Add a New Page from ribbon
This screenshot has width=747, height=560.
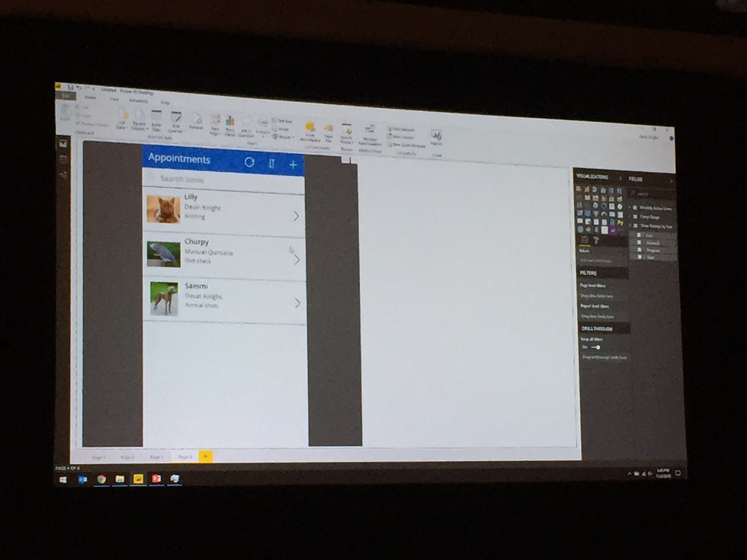coord(215,125)
